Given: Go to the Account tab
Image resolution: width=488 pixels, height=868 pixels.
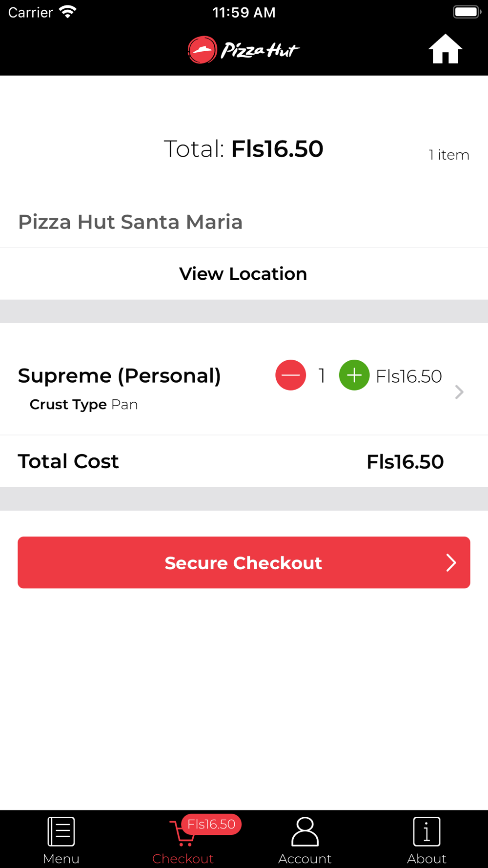Looking at the screenshot, I should click(x=305, y=840).
